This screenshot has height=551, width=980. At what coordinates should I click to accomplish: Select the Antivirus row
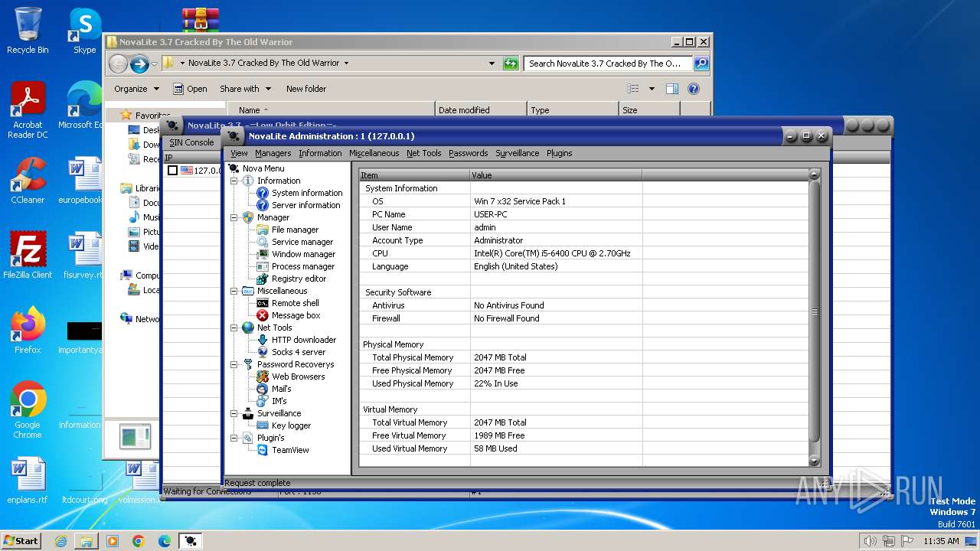583,305
